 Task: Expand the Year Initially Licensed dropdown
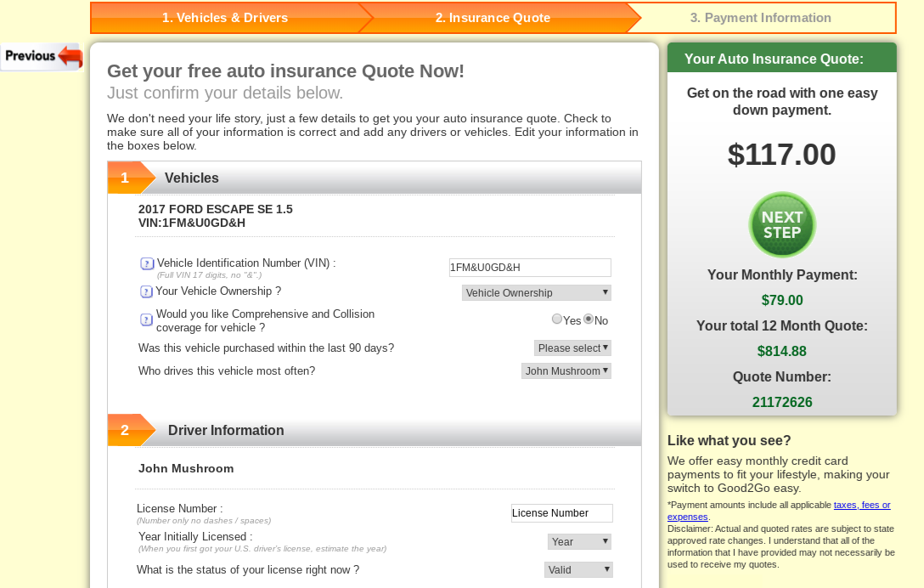[579, 542]
